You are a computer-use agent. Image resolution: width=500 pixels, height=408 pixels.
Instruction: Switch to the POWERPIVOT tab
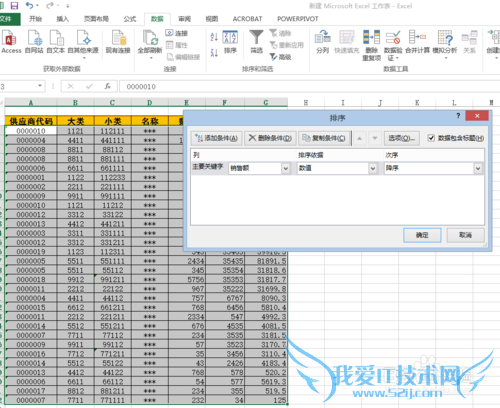tap(298, 19)
